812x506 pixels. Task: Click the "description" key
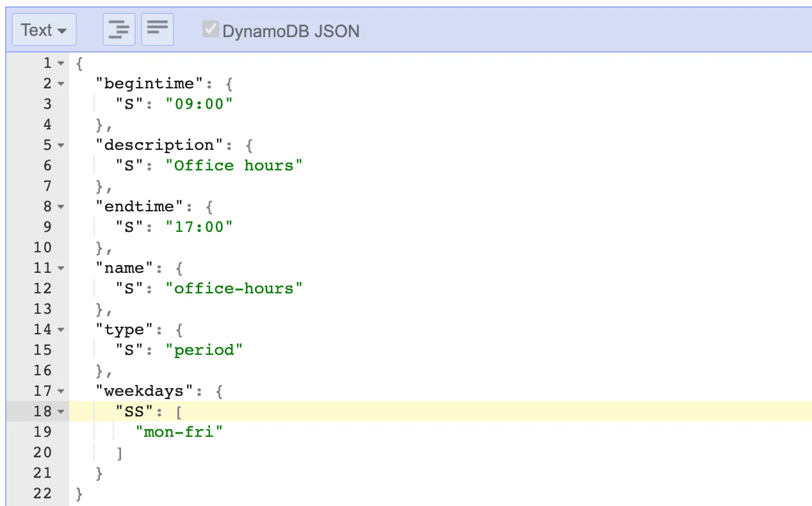pos(159,145)
